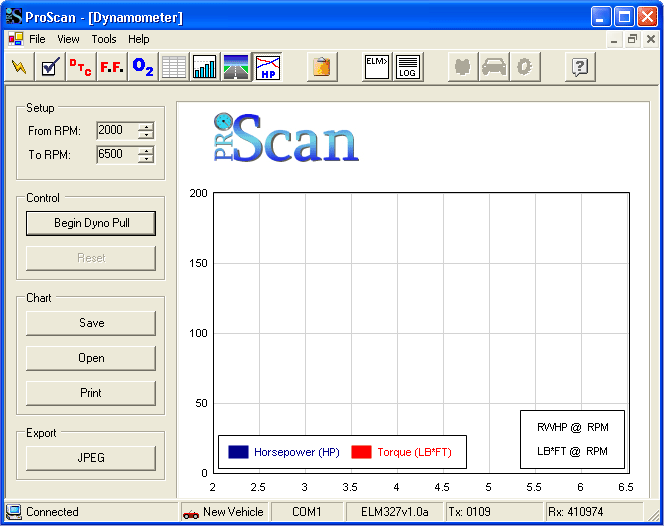Image resolution: width=664 pixels, height=526 pixels.
Task: Click the question mark help icon
Action: (580, 67)
